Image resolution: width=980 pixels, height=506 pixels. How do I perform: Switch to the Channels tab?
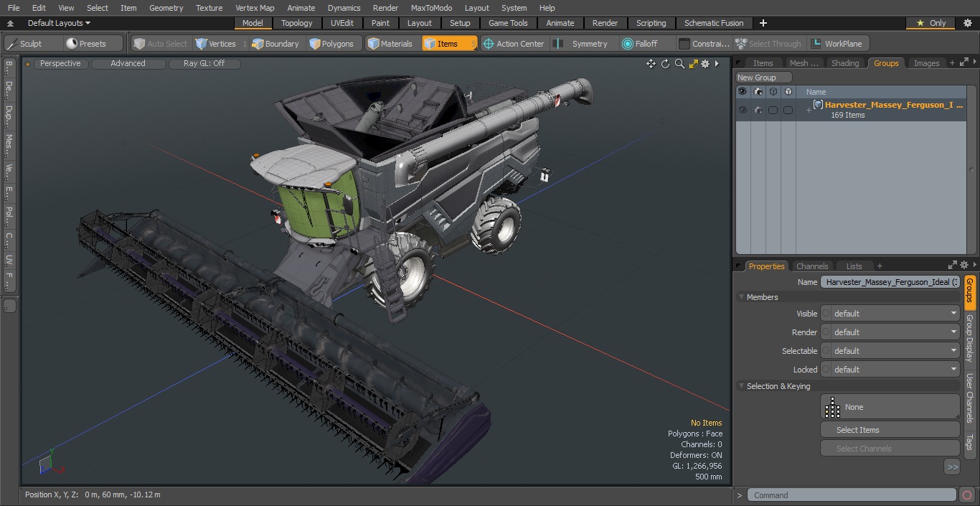point(812,266)
